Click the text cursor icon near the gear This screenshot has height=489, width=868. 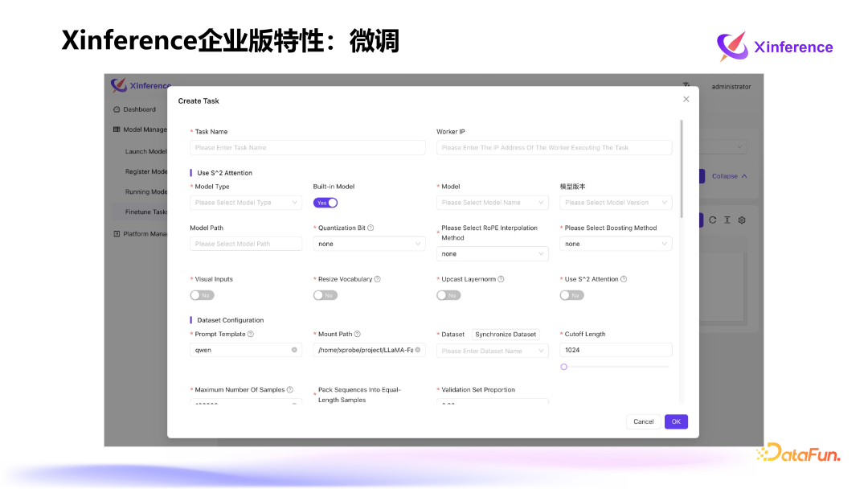pyautogui.click(x=727, y=219)
